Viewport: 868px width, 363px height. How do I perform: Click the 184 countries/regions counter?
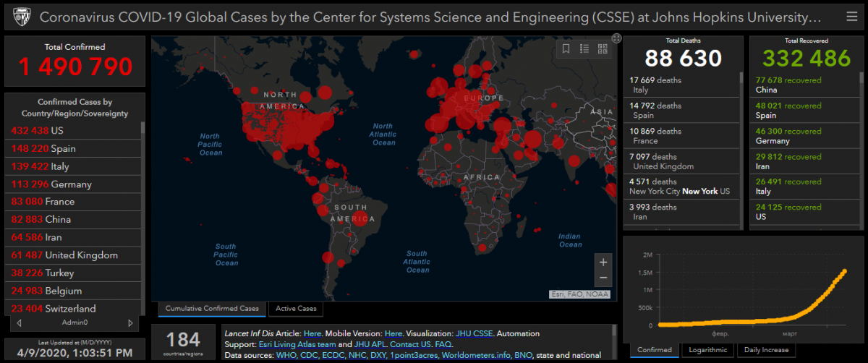point(183,342)
